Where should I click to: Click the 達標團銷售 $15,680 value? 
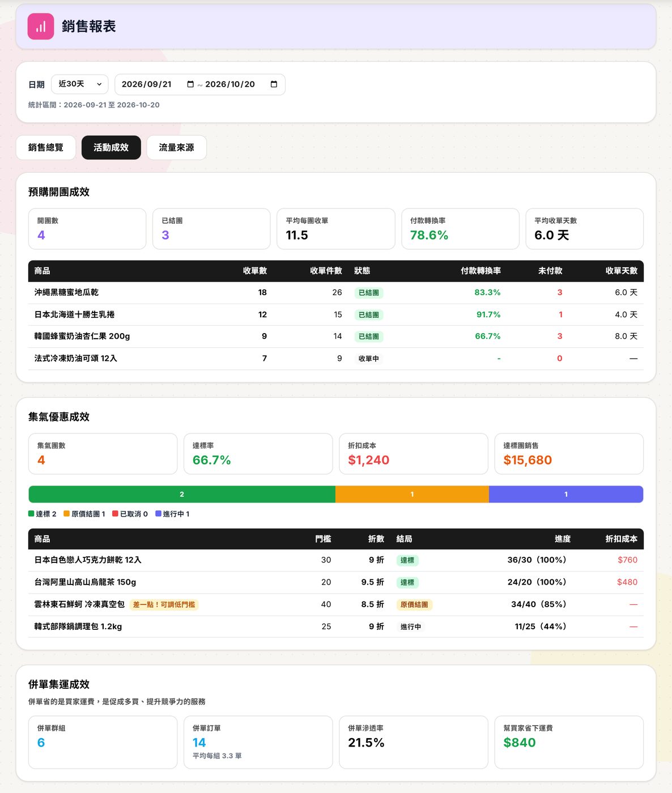528,460
